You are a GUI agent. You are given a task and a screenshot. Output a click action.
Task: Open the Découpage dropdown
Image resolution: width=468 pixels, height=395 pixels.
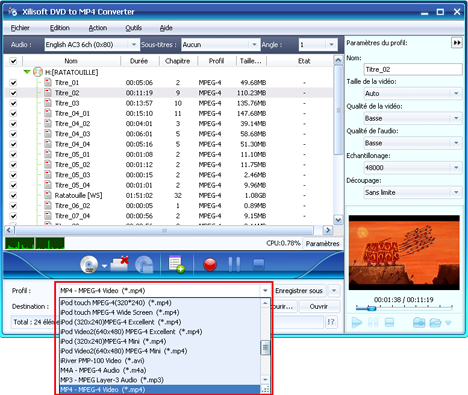[456, 192]
